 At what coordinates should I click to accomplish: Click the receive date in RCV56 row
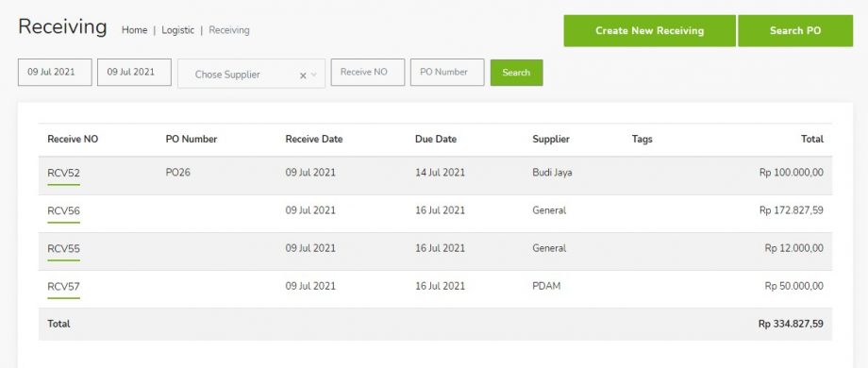(x=310, y=210)
